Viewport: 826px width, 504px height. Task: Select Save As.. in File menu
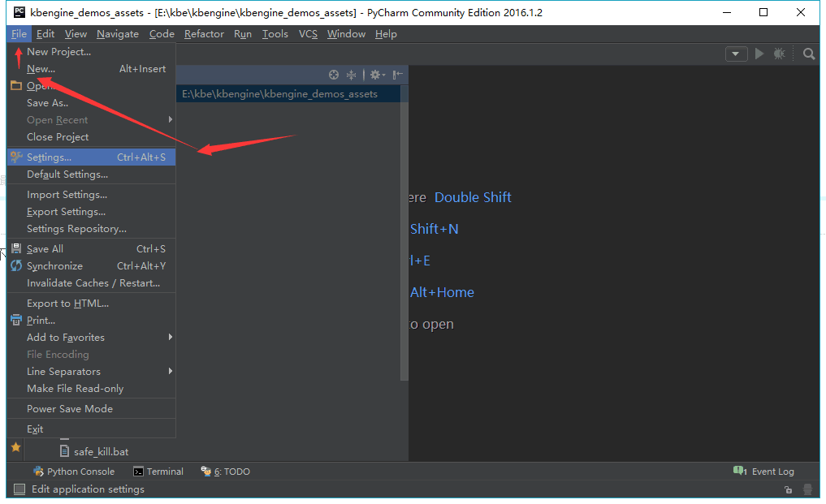(91, 103)
